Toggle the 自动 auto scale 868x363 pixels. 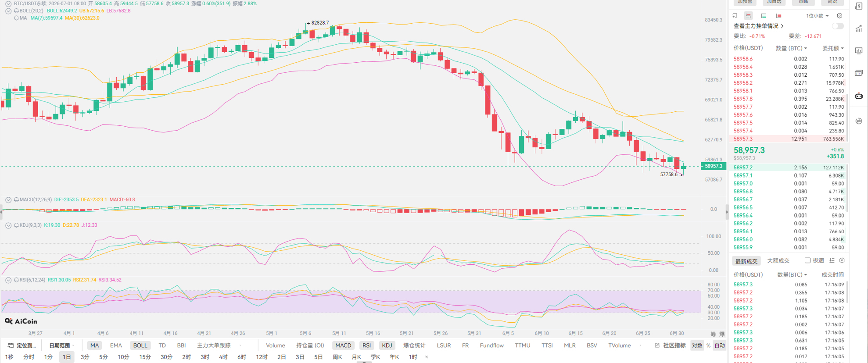[720, 345]
